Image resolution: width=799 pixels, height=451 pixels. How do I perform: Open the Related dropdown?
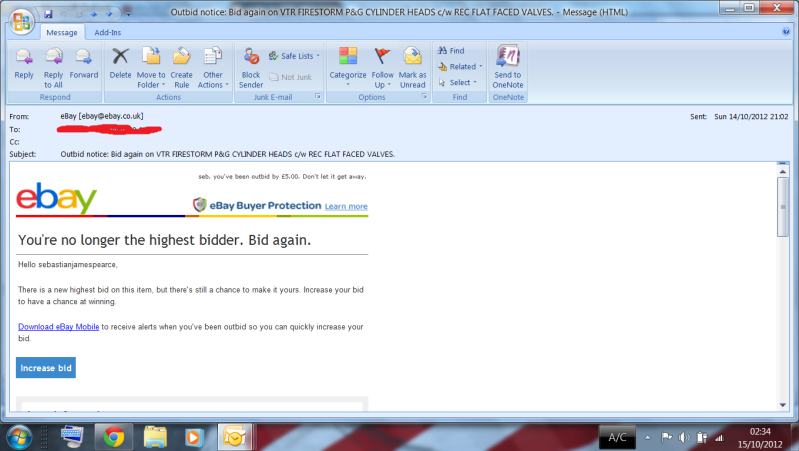click(x=460, y=66)
